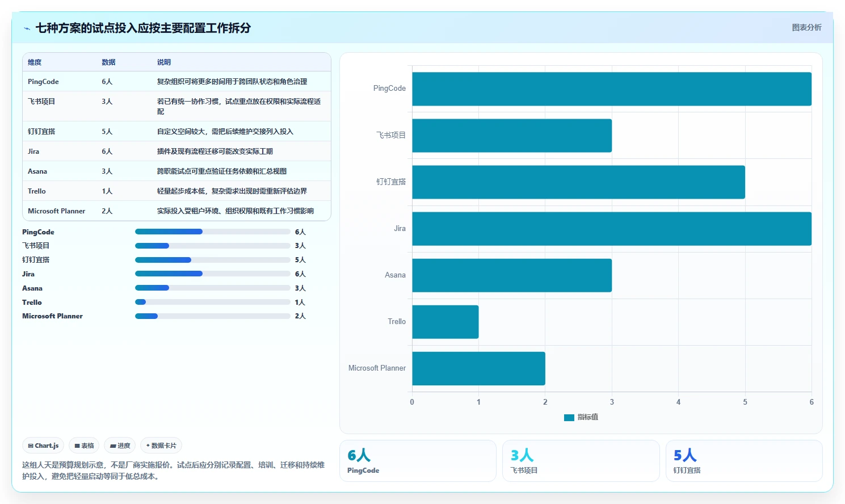
Task: Click the 数据 column header
Action: (x=108, y=62)
